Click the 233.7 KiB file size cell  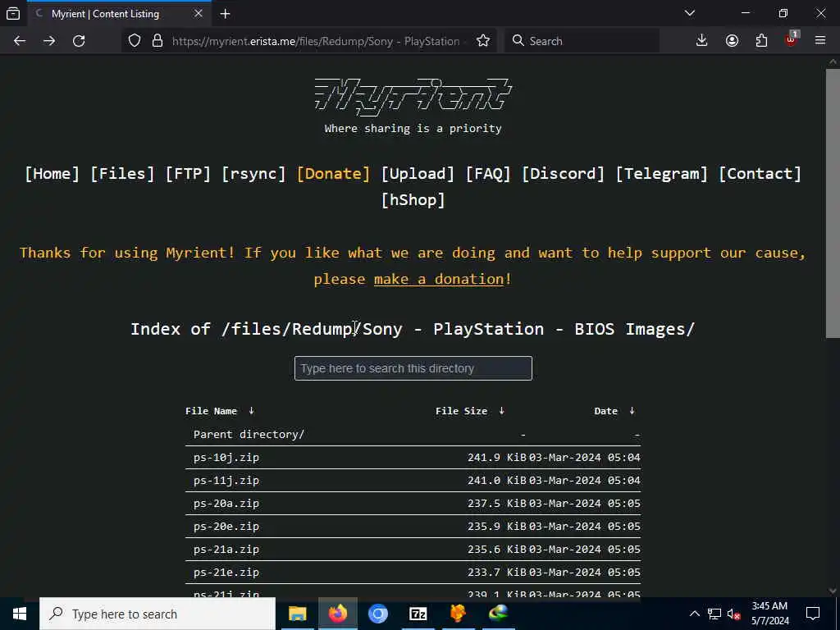pyautogui.click(x=496, y=573)
